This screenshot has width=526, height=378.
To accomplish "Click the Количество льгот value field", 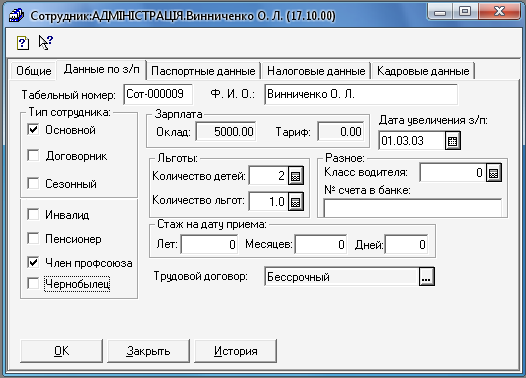I will pos(268,202).
